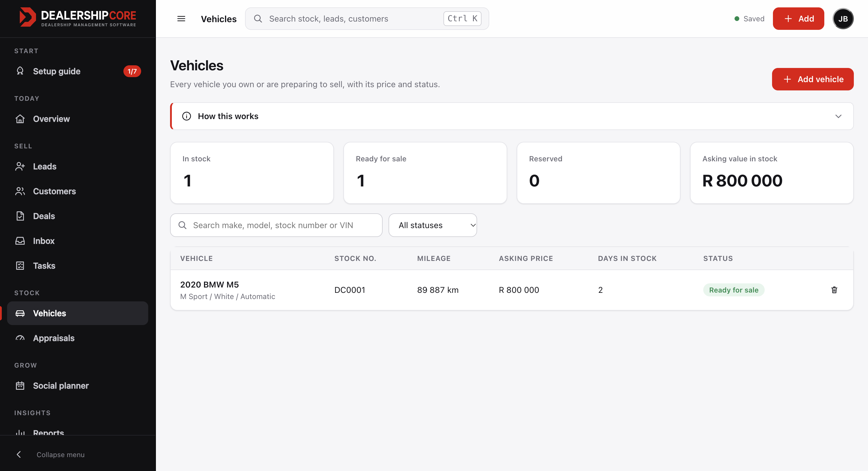Click the make, model, stock number search field
The height and width of the screenshot is (471, 868).
pos(276,225)
